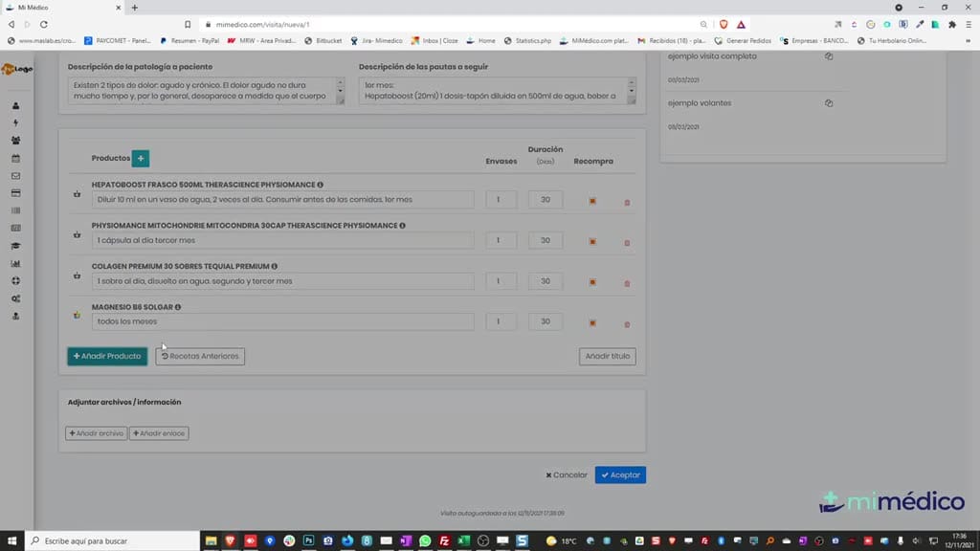Viewport: 980px width, 551px height.
Task: Open WhatsApp from the taskbar
Action: click(x=425, y=541)
